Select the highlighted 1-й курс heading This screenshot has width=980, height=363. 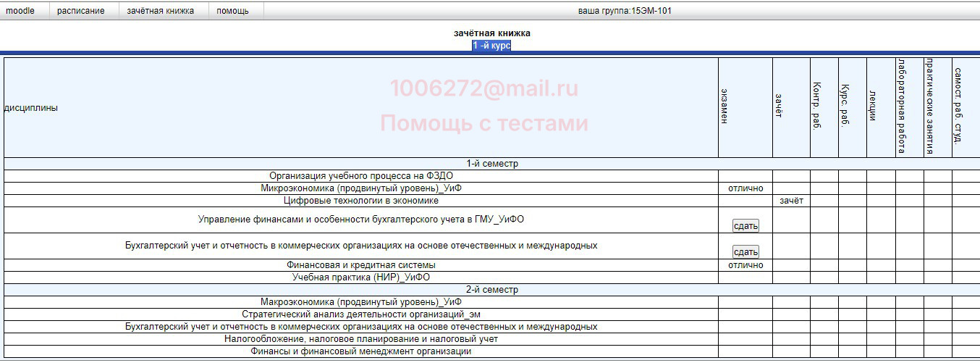pos(491,46)
